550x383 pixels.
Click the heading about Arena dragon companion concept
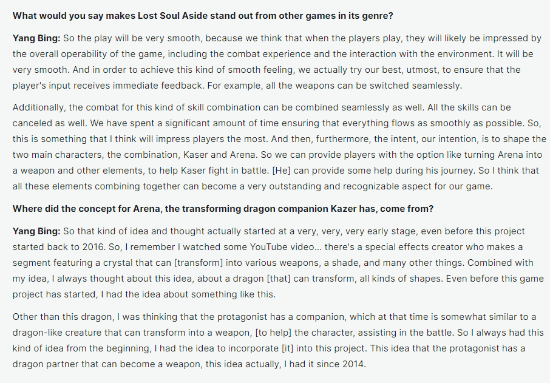pyautogui.click(x=223, y=209)
